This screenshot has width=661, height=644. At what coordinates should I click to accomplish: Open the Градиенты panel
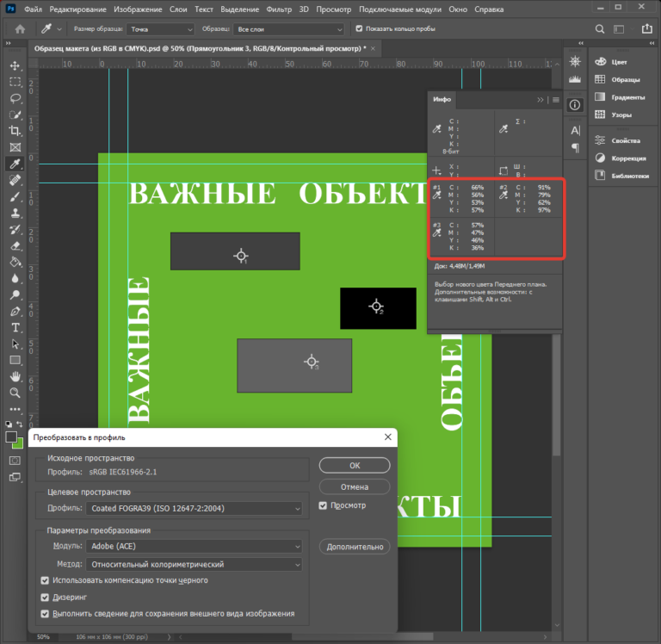click(x=627, y=96)
